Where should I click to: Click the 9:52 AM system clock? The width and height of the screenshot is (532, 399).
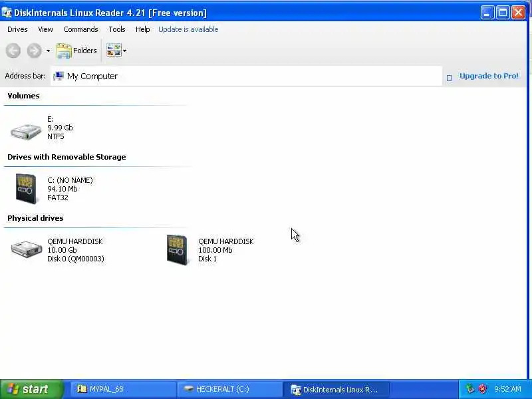pos(507,389)
